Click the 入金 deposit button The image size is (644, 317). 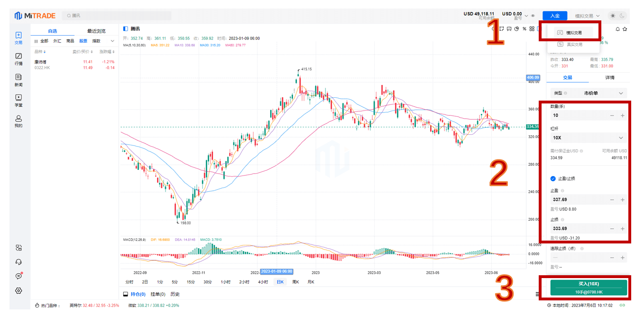[554, 16]
